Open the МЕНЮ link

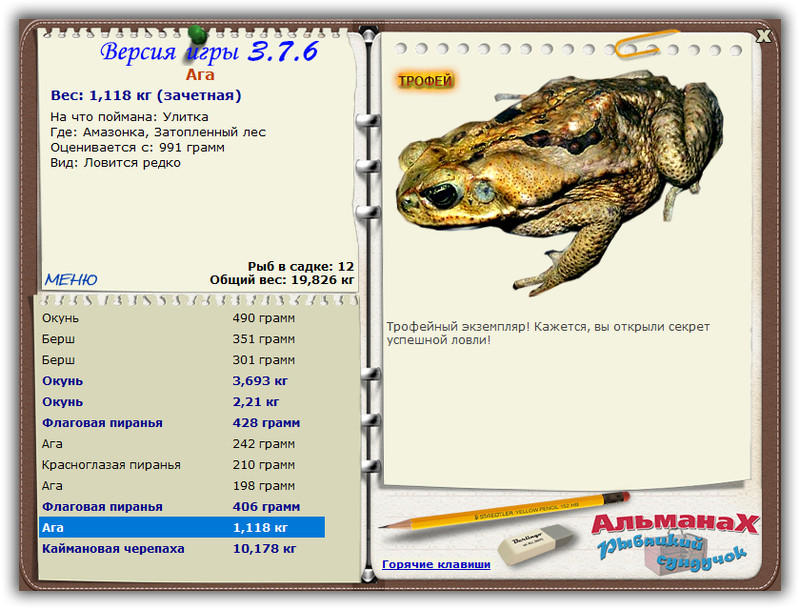pos(70,279)
